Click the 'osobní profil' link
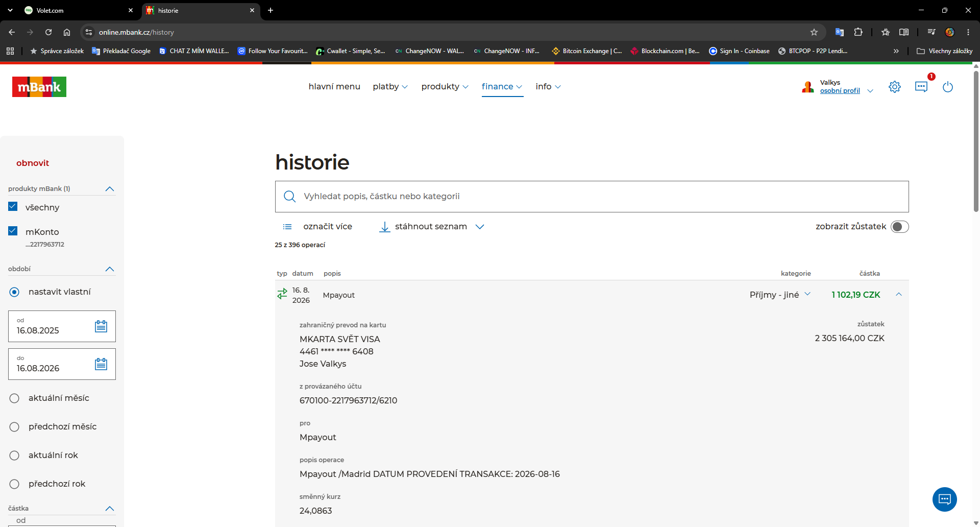 pos(840,91)
